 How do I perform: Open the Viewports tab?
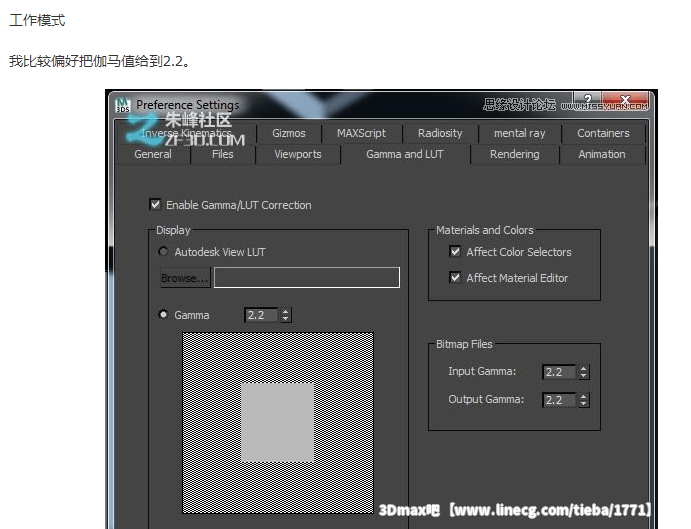[x=298, y=154]
